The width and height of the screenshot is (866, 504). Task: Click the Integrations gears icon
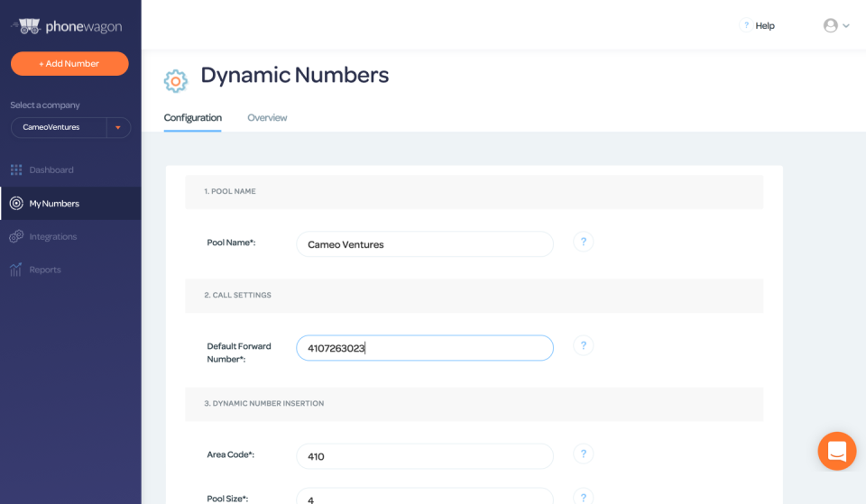click(x=16, y=236)
